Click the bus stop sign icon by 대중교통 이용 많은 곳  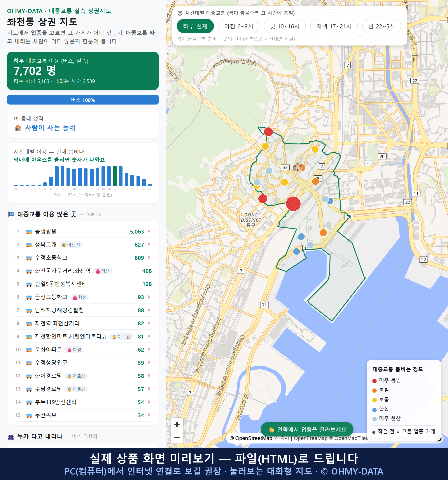click(x=11, y=214)
